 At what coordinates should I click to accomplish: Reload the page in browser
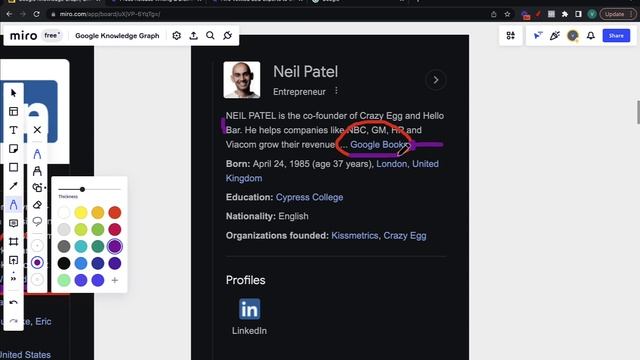[x=36, y=14]
